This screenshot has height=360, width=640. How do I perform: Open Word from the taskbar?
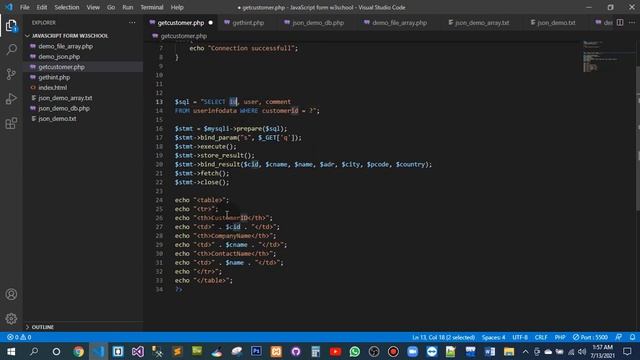(489, 351)
